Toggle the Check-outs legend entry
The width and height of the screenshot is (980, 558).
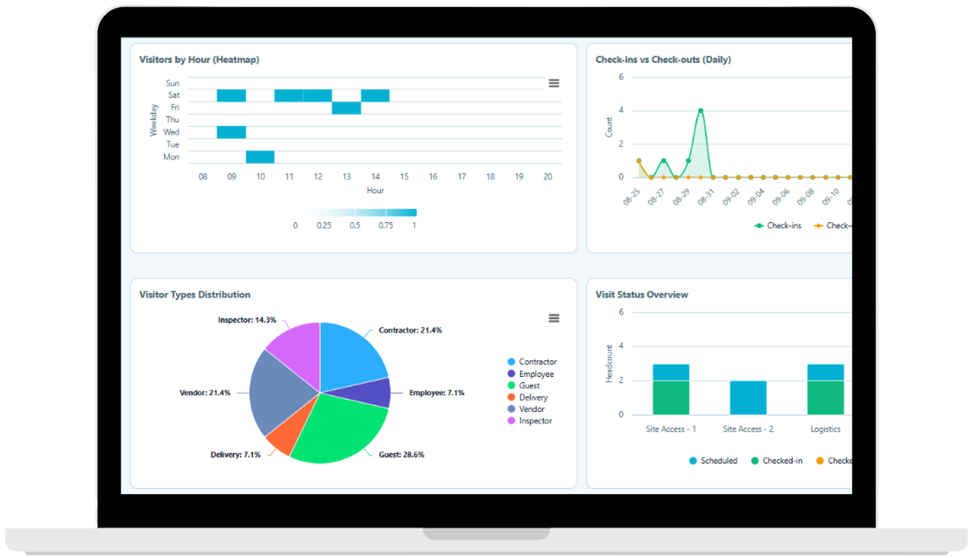pos(836,225)
